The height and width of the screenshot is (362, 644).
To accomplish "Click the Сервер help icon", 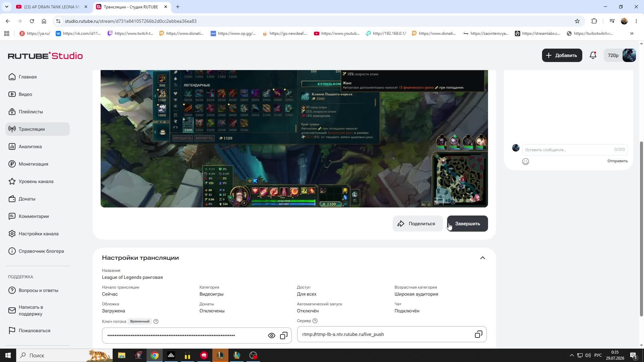I will point(315,321).
